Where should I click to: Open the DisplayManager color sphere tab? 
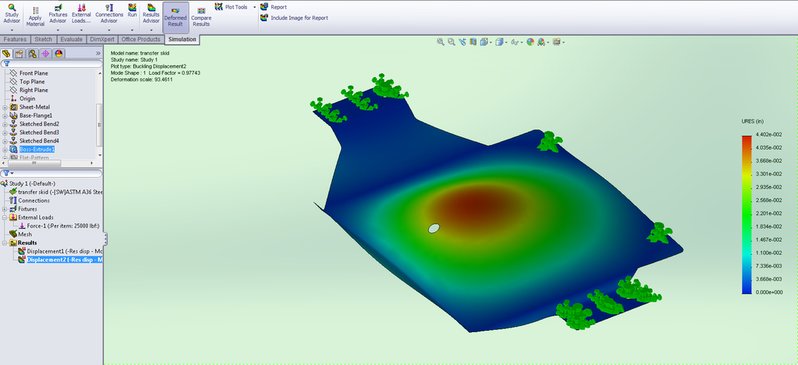(x=59, y=53)
